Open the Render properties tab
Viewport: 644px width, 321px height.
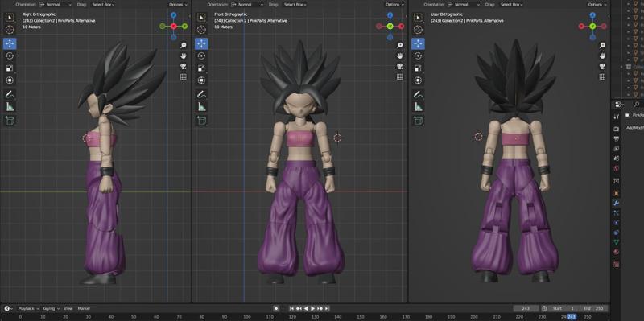[x=616, y=129]
